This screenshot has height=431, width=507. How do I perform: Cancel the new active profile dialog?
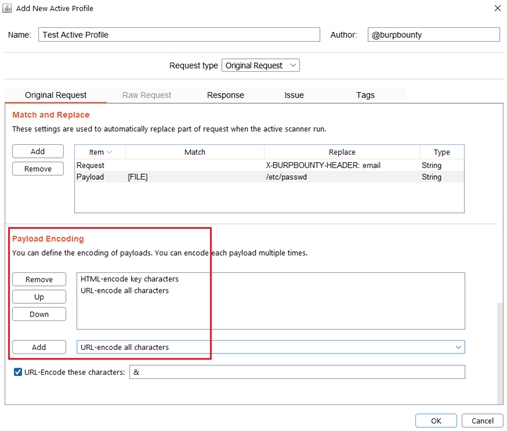tap(482, 421)
